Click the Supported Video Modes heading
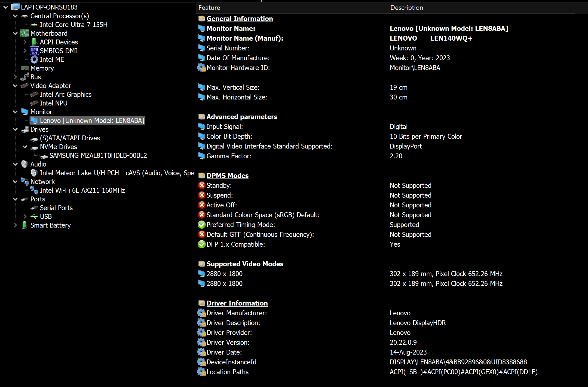This screenshot has height=387, width=588. pyautogui.click(x=245, y=264)
